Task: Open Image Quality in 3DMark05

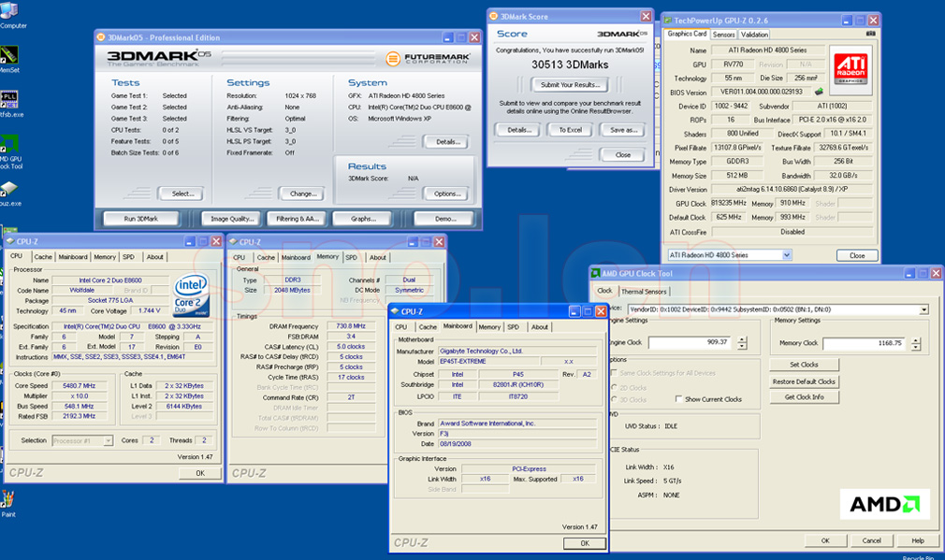Action: [231, 219]
